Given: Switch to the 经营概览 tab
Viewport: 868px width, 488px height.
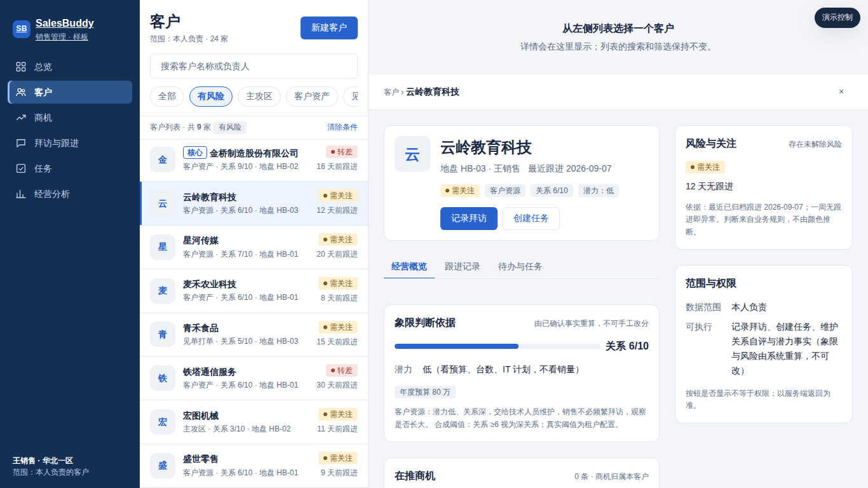Looking at the screenshot, I should pos(409,267).
